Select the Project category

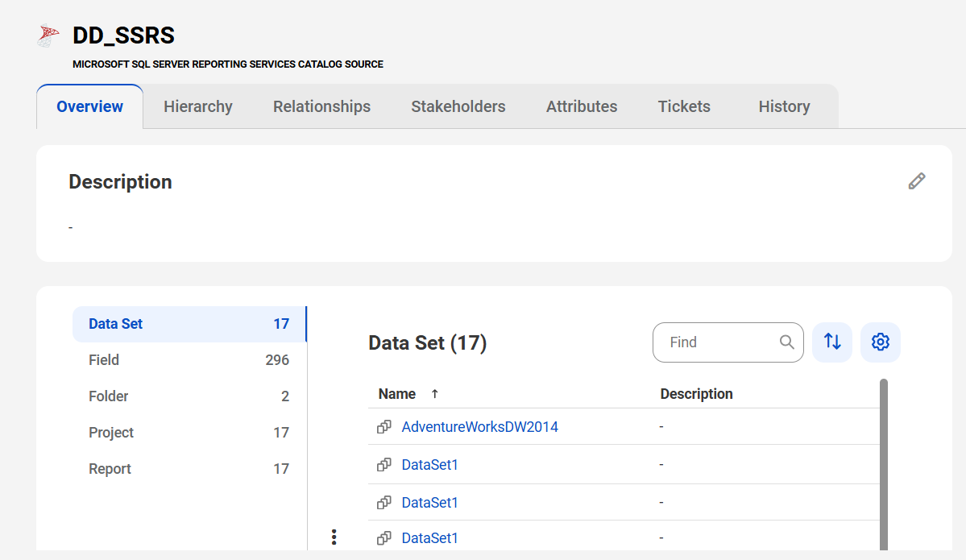[x=189, y=433]
